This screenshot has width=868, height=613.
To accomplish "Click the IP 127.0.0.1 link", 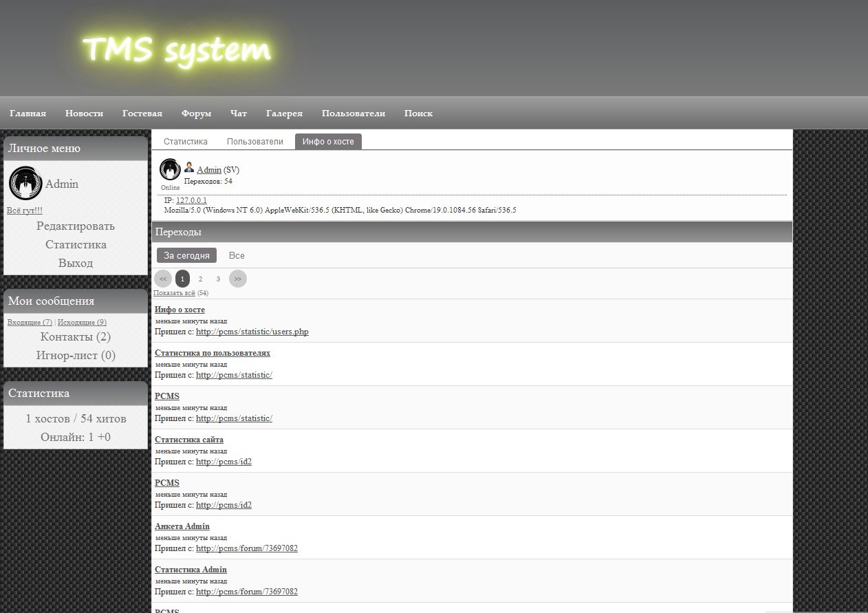I will (x=191, y=200).
